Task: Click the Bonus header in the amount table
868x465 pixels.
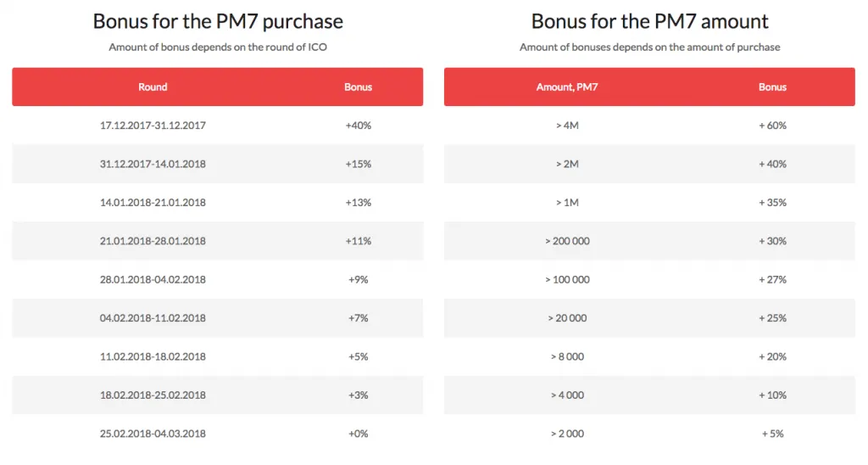Action: pyautogui.click(x=772, y=87)
